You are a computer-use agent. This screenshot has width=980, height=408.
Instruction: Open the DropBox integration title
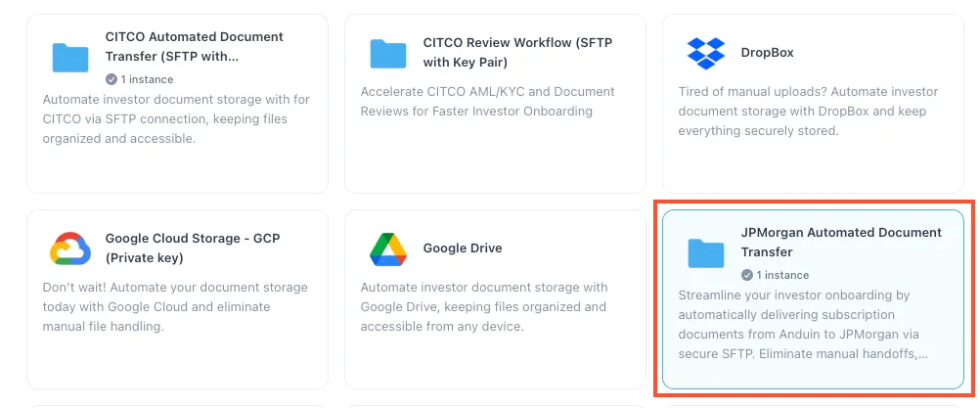767,53
